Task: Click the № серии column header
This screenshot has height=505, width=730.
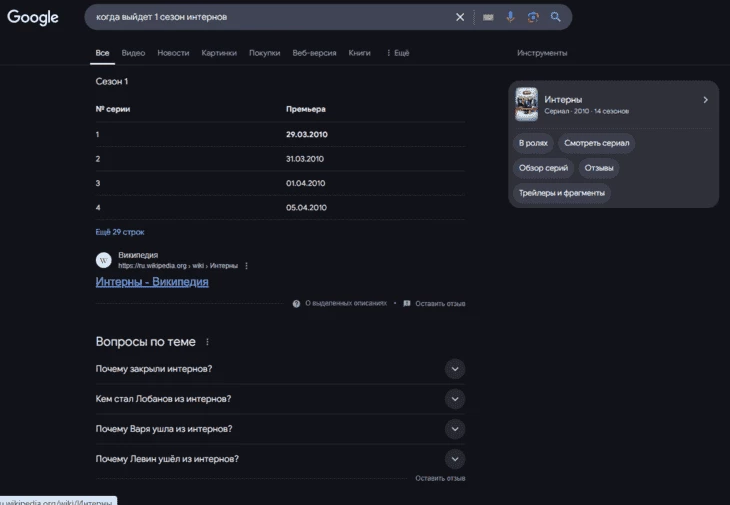Action: point(113,109)
